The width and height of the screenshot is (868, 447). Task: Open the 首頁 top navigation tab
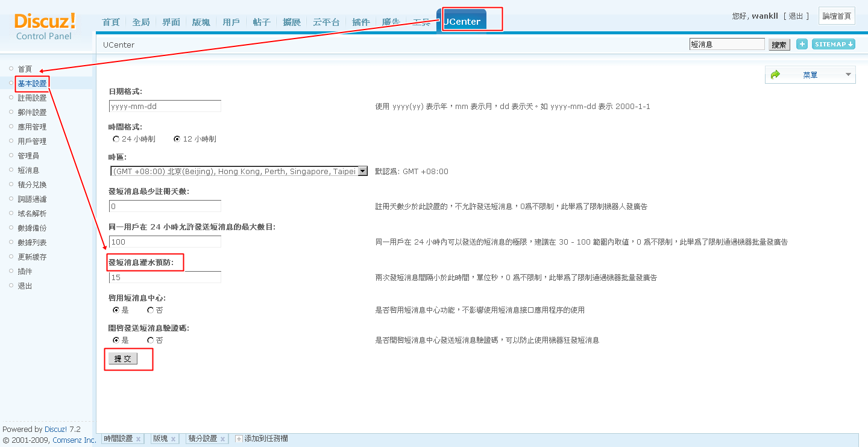pos(111,22)
